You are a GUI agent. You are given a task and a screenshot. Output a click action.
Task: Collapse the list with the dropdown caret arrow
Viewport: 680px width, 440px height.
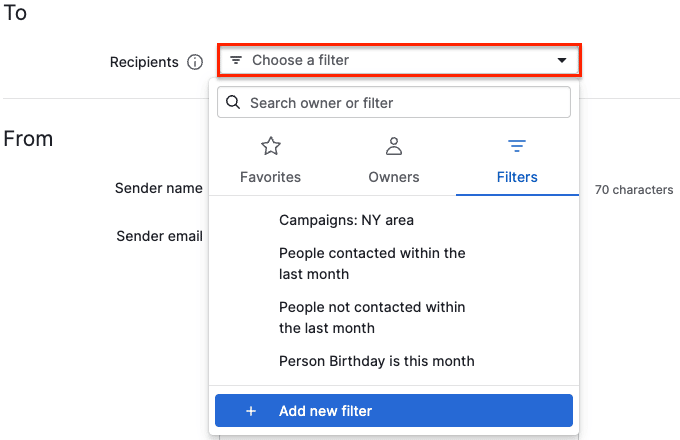coord(562,61)
